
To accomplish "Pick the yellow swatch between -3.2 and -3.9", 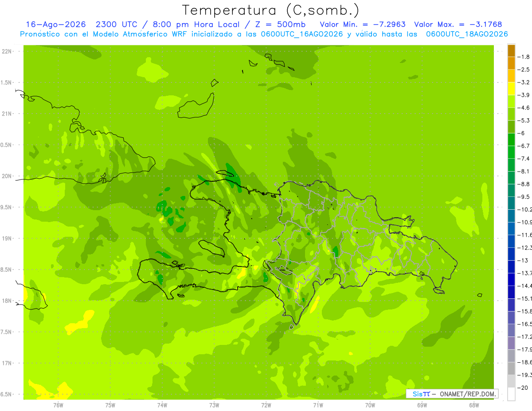I will [511, 89].
